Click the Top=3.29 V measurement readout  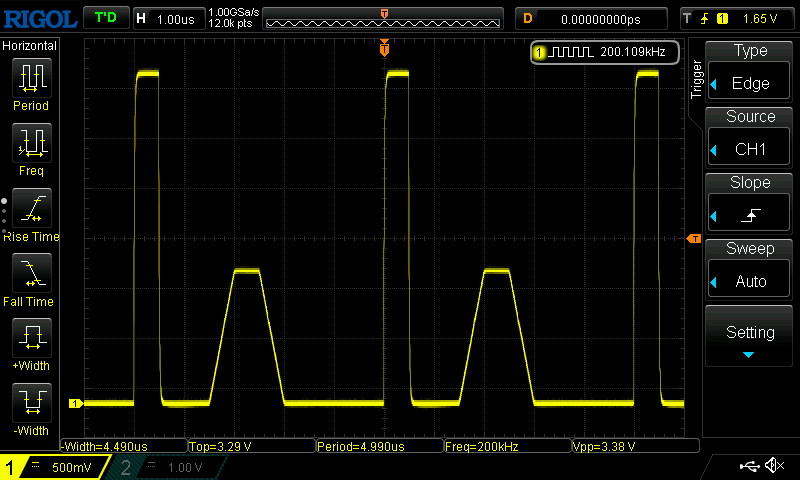(252, 446)
